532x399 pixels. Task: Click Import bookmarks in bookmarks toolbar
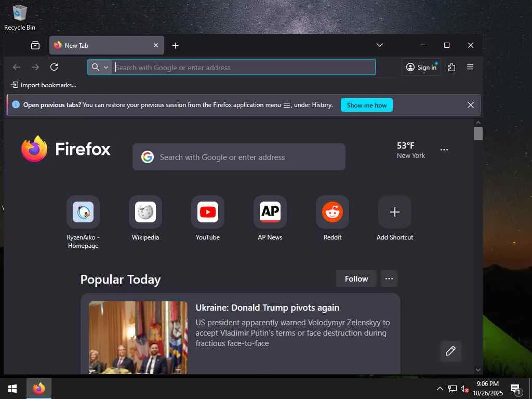tap(44, 85)
